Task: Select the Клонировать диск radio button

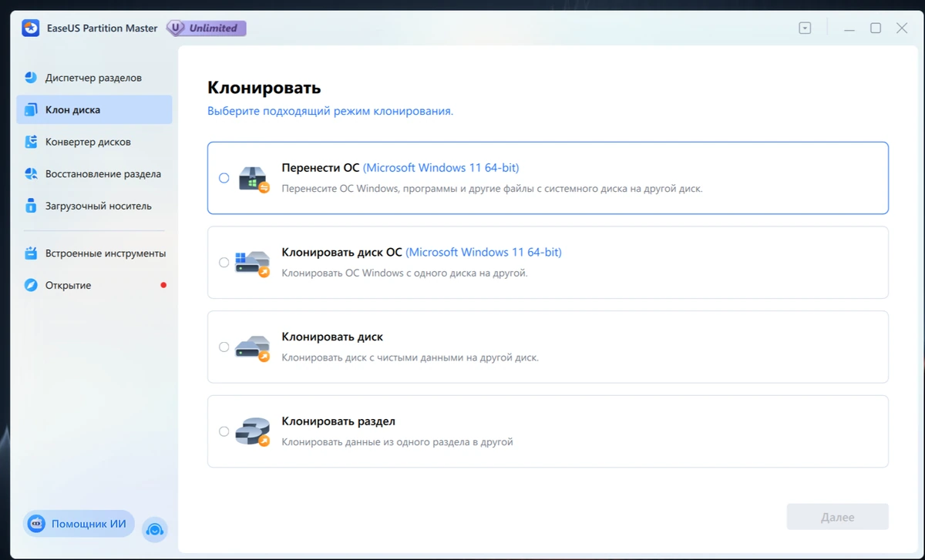Action: click(224, 347)
